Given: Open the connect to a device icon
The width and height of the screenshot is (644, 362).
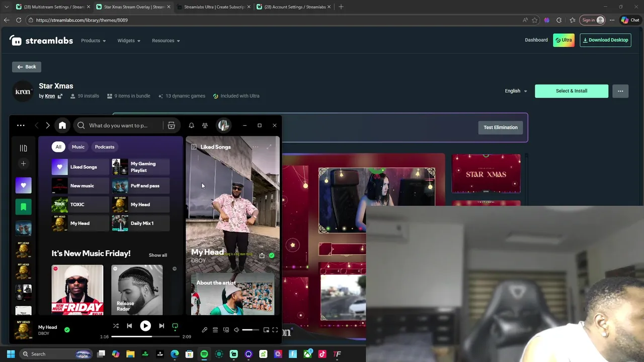Looking at the screenshot, I should coord(226,330).
